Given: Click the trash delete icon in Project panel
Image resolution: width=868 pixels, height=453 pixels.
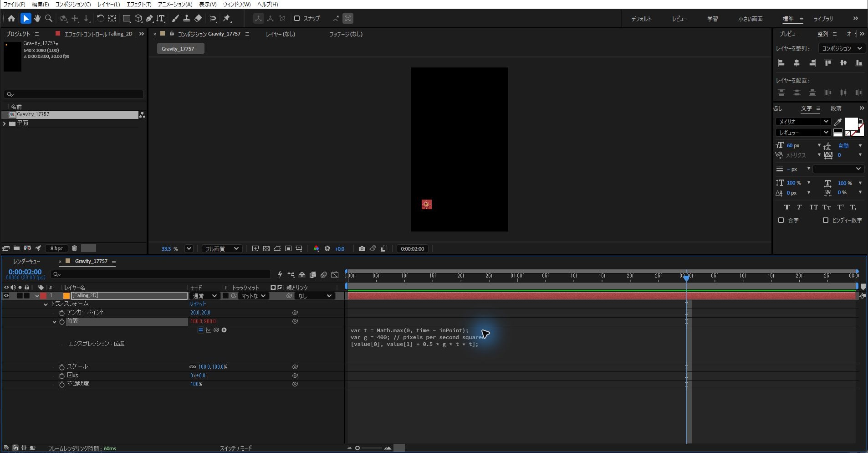Looking at the screenshot, I should [74, 248].
